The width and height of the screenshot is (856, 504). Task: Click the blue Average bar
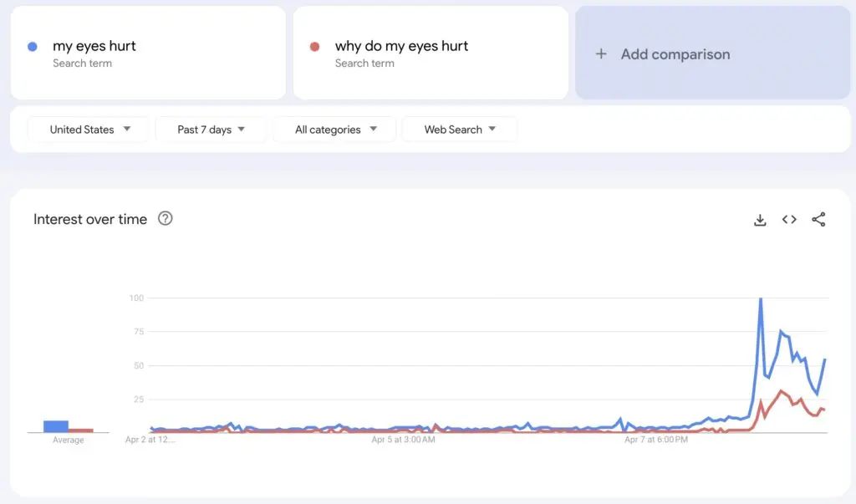pos(56,426)
